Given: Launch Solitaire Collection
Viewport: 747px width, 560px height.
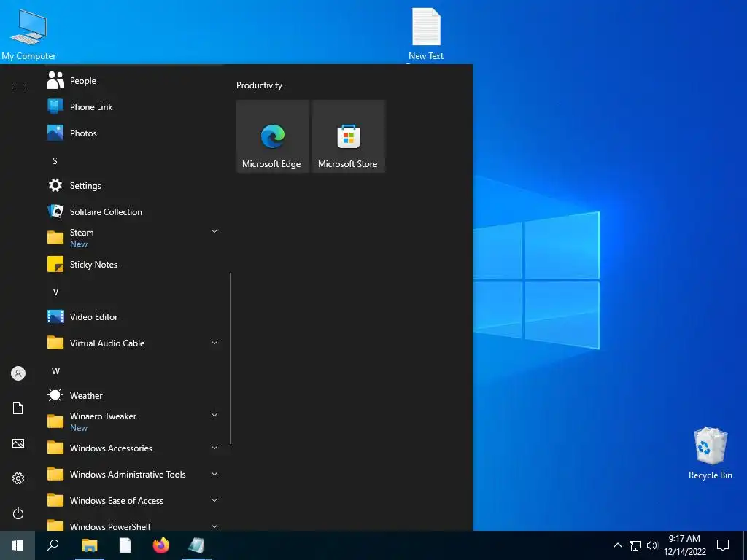Looking at the screenshot, I should point(133,212).
